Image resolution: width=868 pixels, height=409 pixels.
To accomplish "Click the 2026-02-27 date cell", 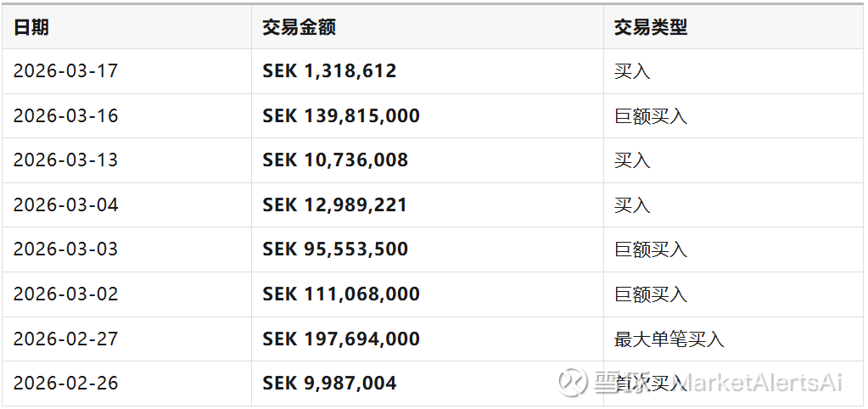I will [x=65, y=339].
